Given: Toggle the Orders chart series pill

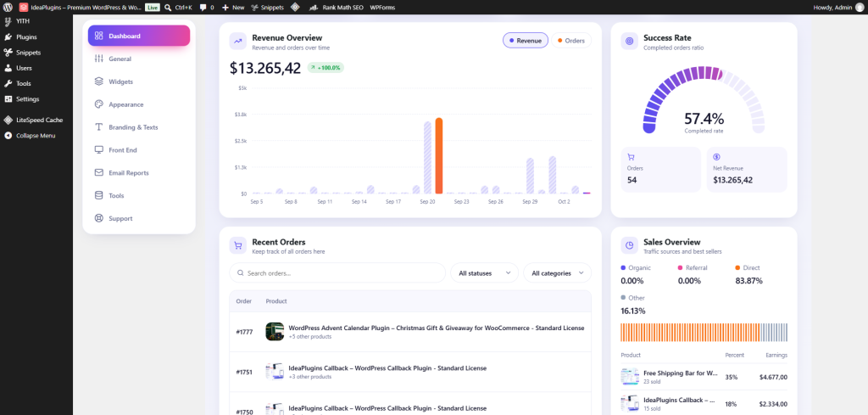Looking at the screenshot, I should (571, 41).
